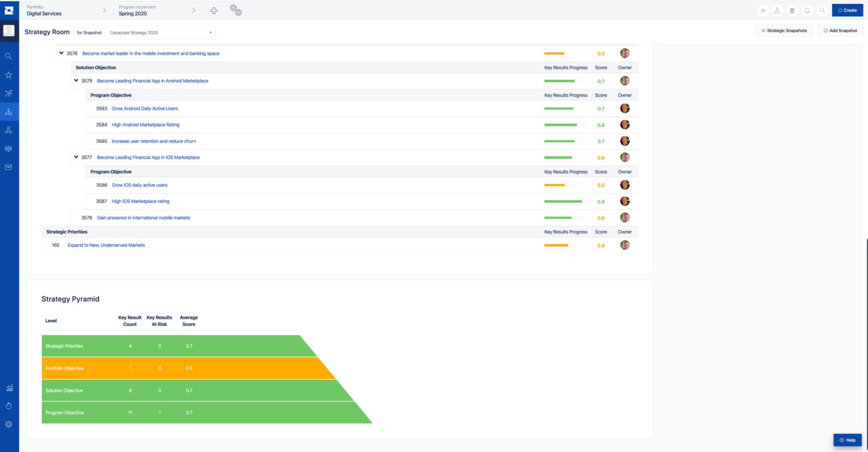Click the Add Snapshot button
Screen dimensions: 868x452
[x=840, y=31]
